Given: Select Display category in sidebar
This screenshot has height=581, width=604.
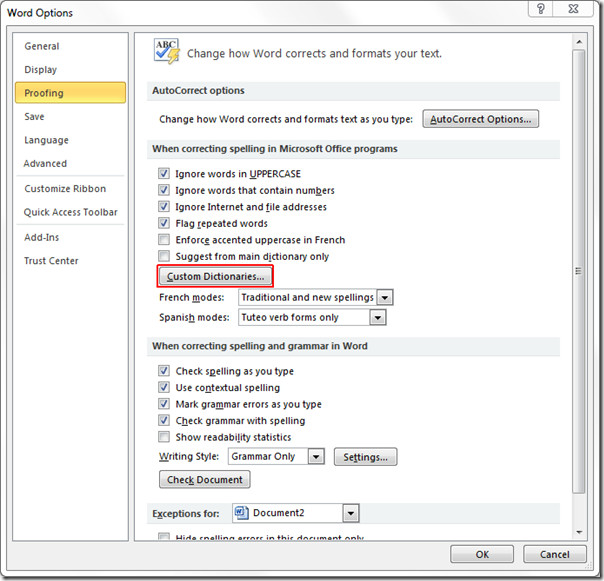Looking at the screenshot, I should coord(70,70).
